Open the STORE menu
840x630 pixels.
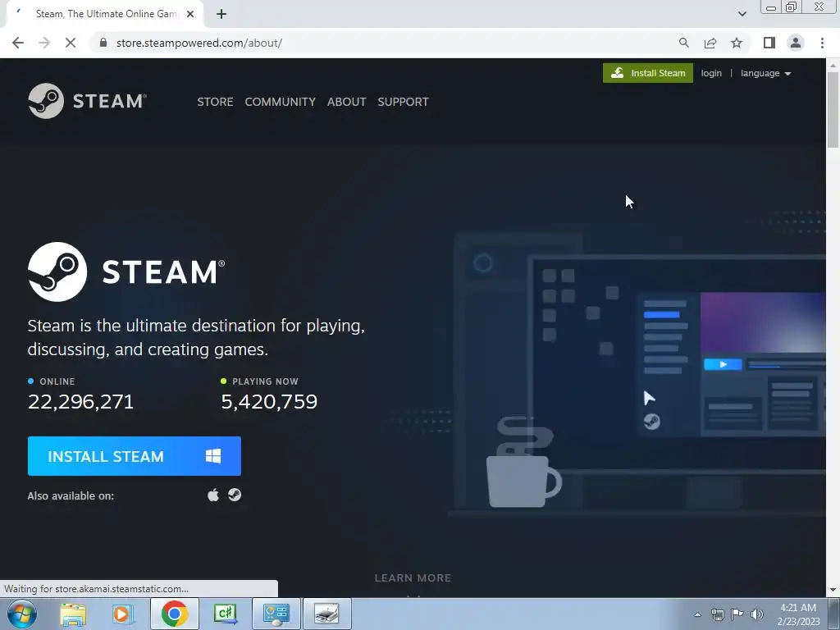pos(215,102)
